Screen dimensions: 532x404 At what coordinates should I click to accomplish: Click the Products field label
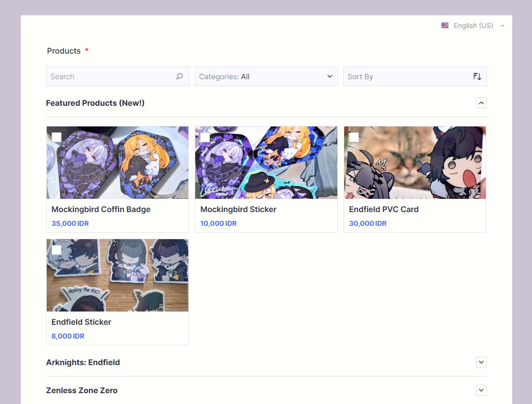[64, 51]
